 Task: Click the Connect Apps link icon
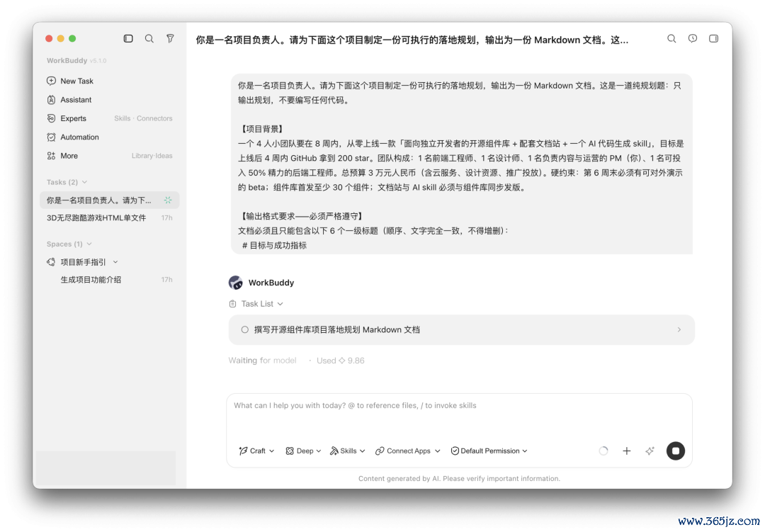(x=380, y=451)
